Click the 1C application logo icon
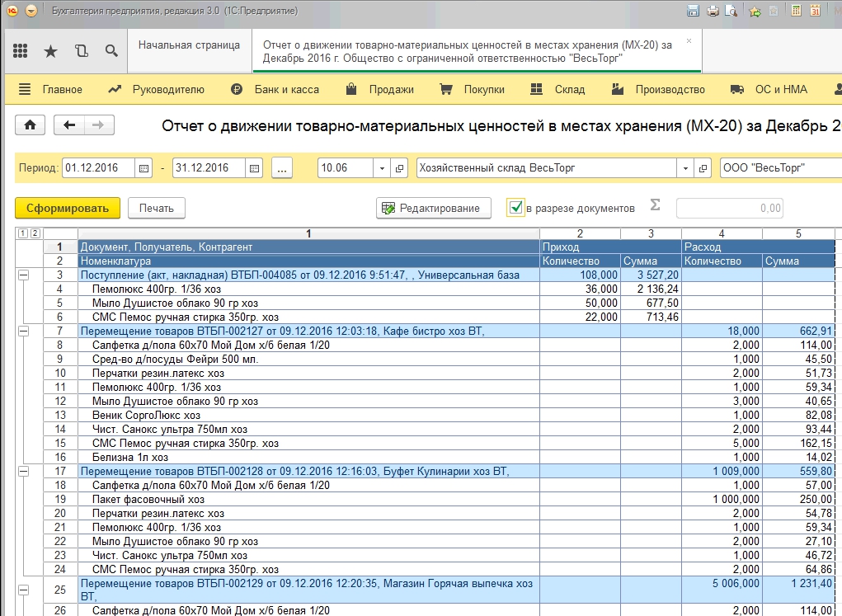This screenshot has height=616, width=842. (x=12, y=11)
